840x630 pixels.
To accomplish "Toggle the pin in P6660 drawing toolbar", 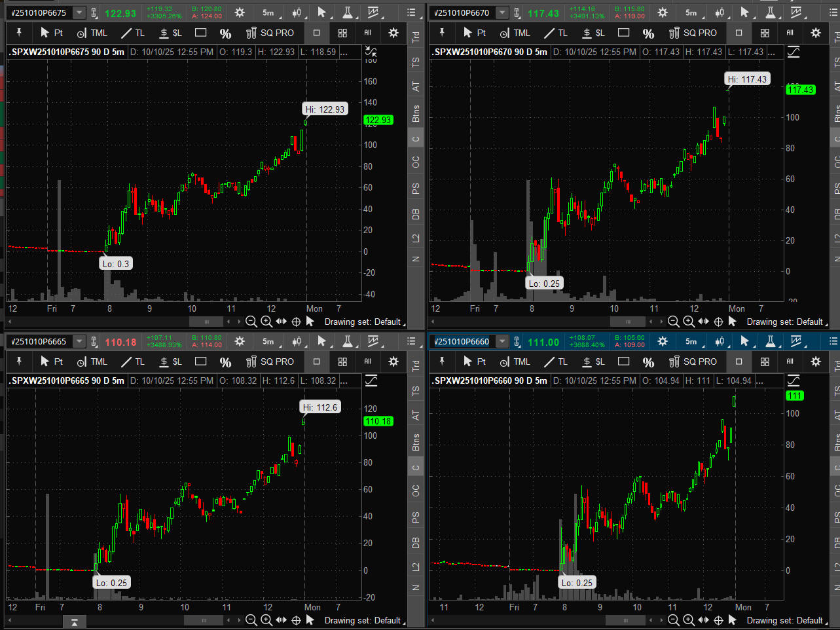I will pos(442,361).
